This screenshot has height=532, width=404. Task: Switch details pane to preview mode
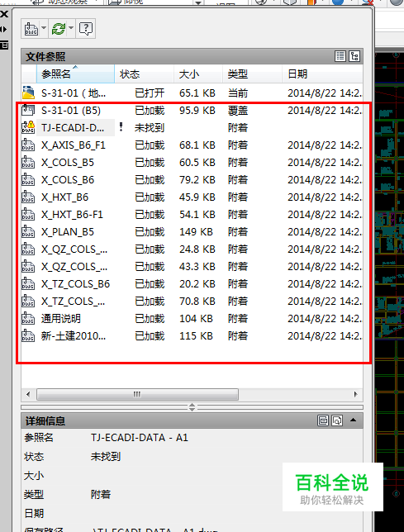tap(337, 420)
